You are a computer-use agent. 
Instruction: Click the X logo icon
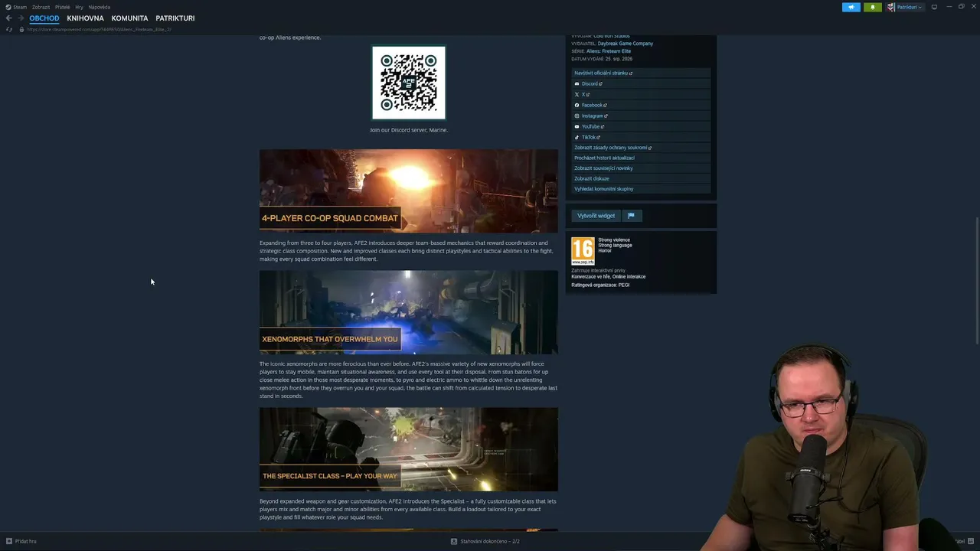point(577,95)
